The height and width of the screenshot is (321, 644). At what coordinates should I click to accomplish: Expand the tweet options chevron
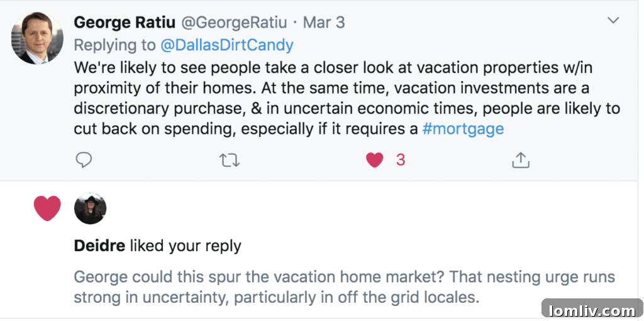pyautogui.click(x=613, y=21)
